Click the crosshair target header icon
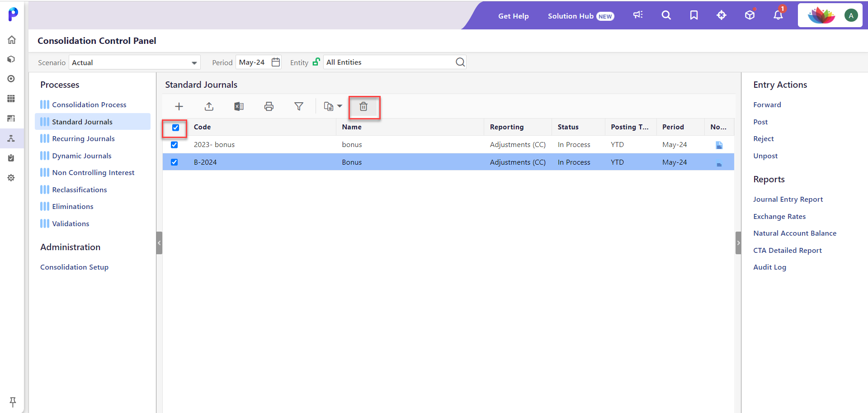Viewport: 868px width, 413px height. (722, 15)
